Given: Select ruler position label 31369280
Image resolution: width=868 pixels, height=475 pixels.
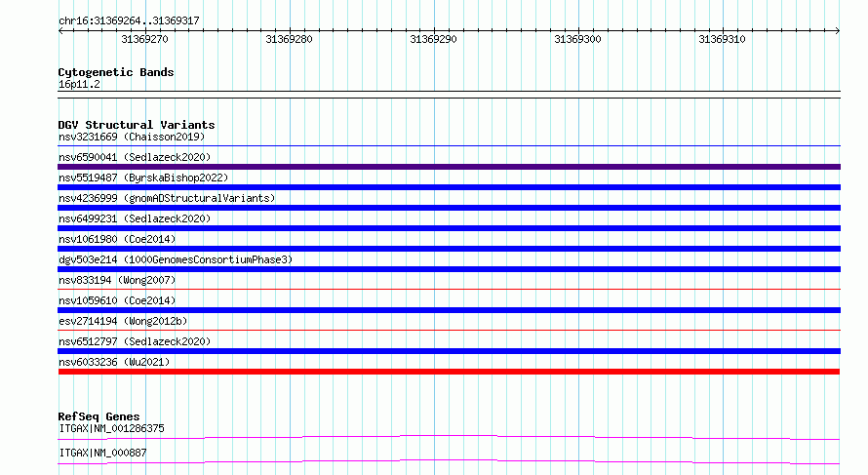Looking at the screenshot, I should pos(289,39).
